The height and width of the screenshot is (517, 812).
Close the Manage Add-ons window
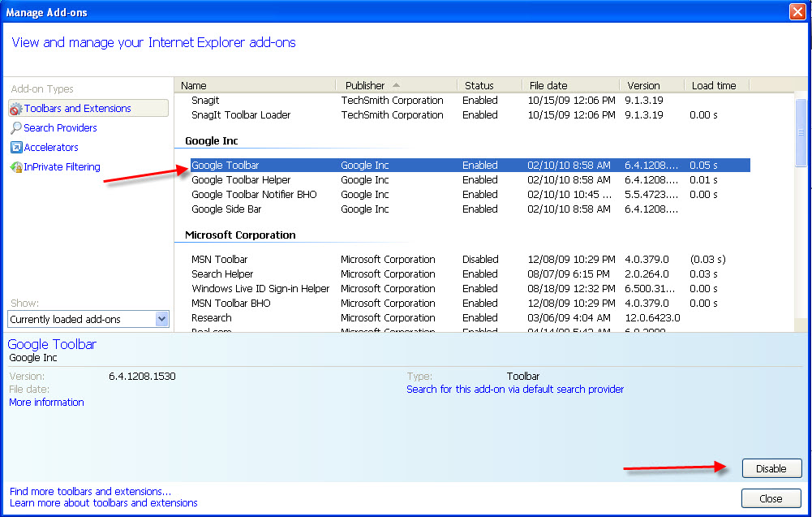tap(797, 11)
